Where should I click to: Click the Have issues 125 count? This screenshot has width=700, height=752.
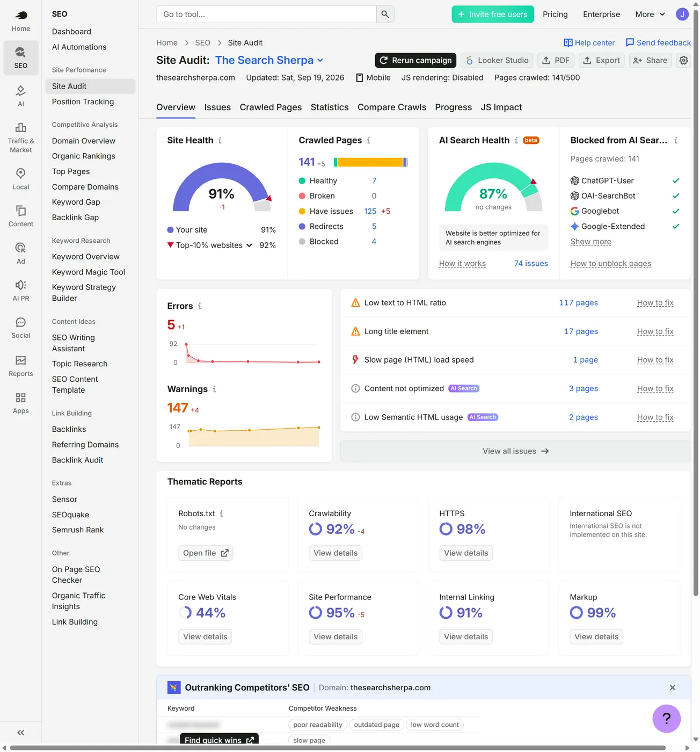370,212
